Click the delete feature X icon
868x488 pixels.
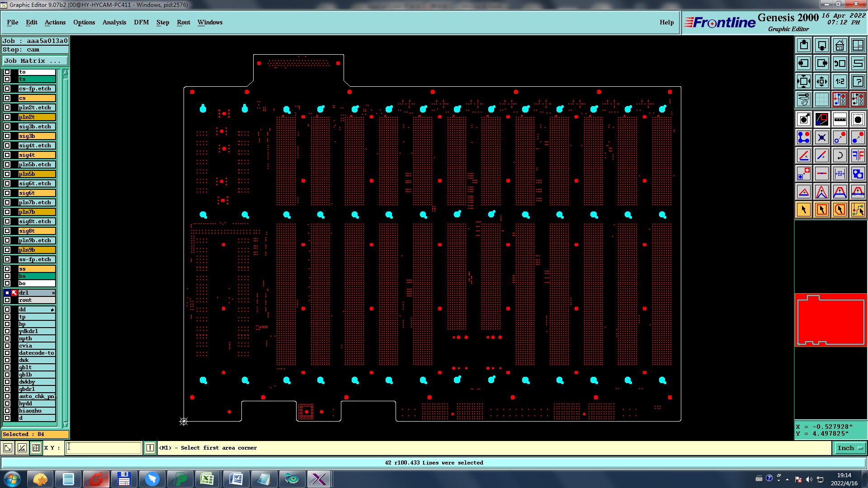coord(822,137)
